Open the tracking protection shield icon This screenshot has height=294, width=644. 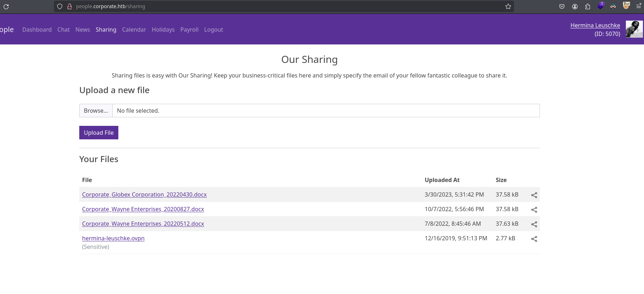point(60,6)
